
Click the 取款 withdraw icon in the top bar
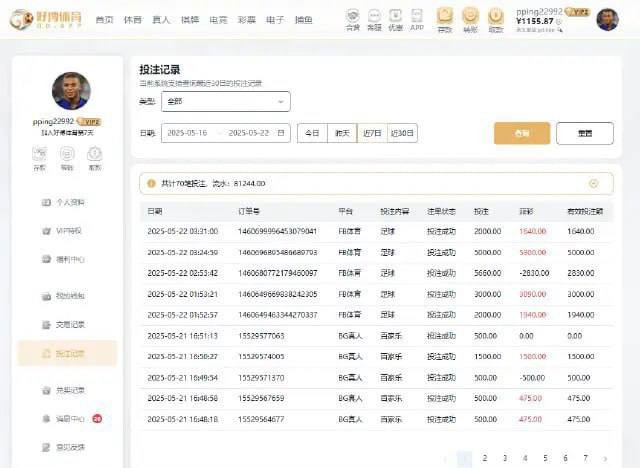pos(497,18)
